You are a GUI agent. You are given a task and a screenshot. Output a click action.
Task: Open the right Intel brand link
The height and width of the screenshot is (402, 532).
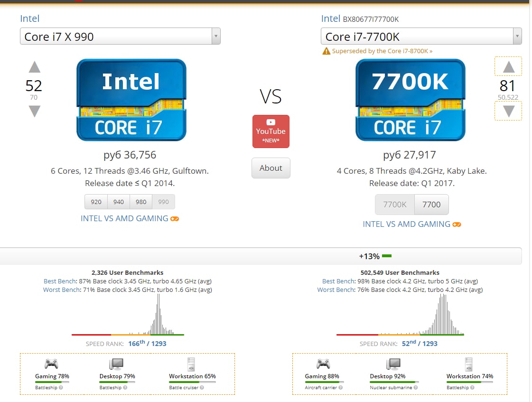(330, 19)
